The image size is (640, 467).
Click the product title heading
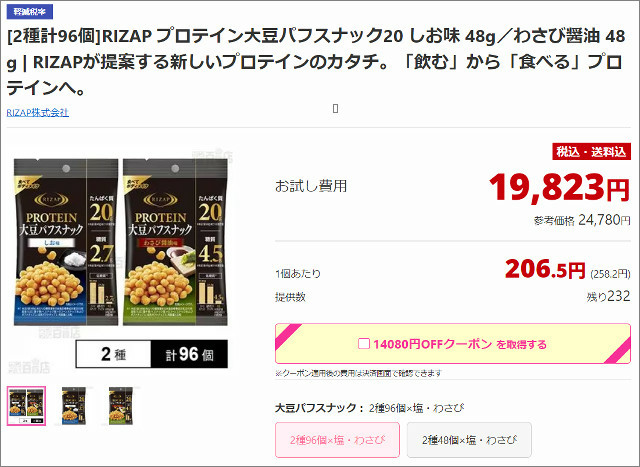click(x=316, y=62)
